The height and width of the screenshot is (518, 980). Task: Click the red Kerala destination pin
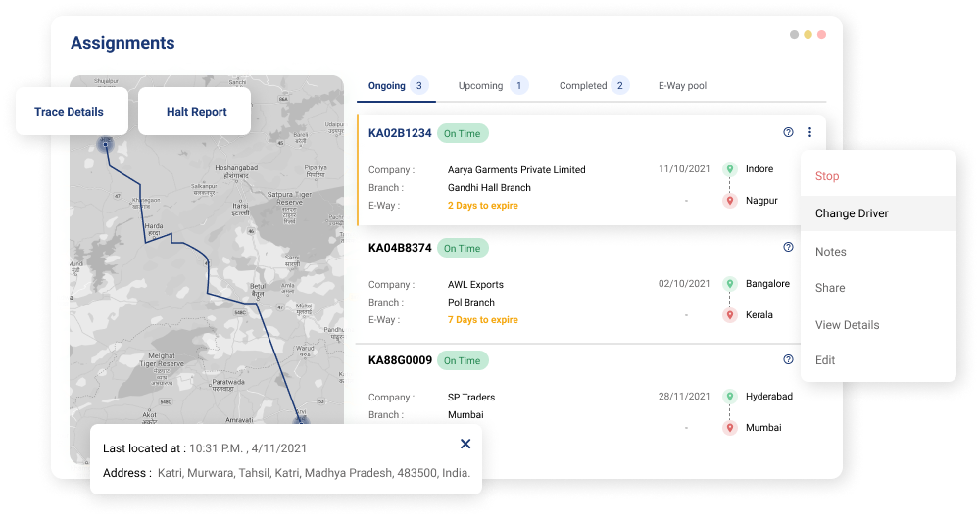pyautogui.click(x=729, y=315)
